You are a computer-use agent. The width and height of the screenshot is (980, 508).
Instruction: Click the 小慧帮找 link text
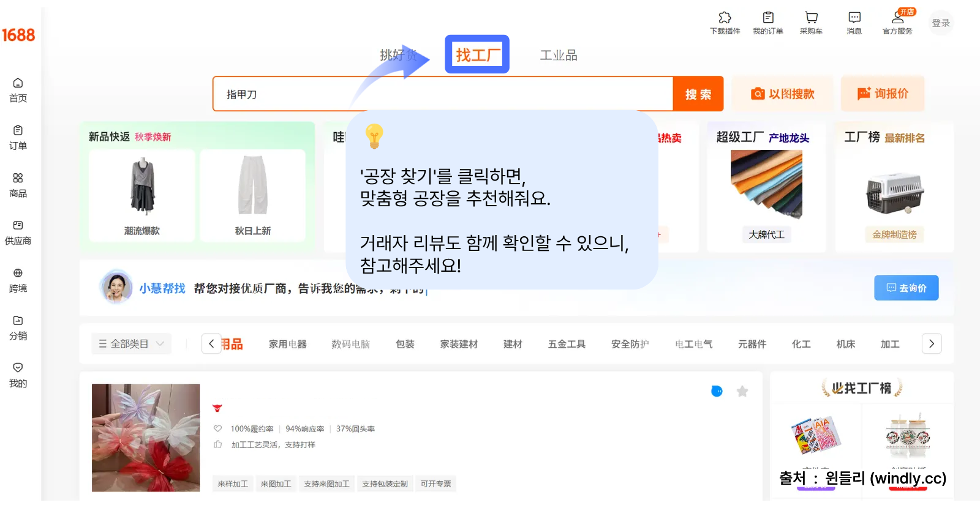(x=162, y=288)
